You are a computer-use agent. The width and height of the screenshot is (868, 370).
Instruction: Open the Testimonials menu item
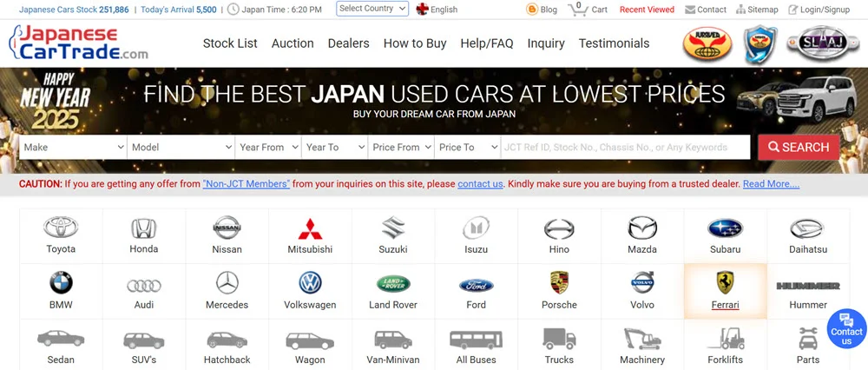click(x=614, y=43)
